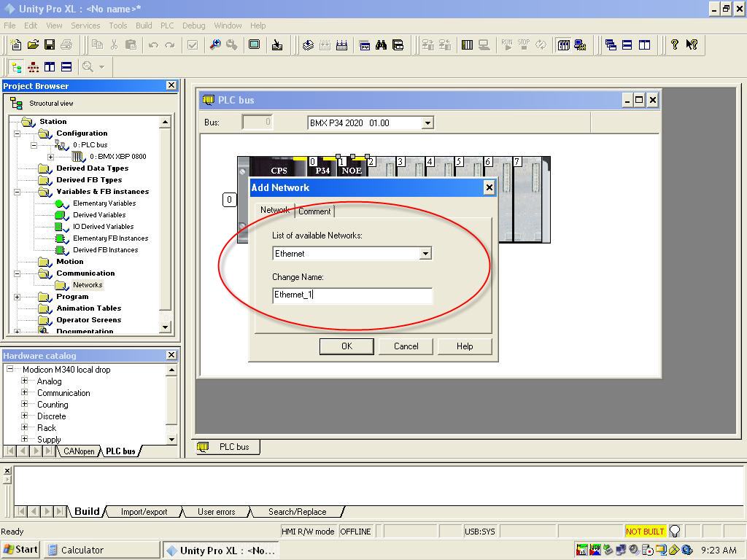This screenshot has height=560, width=747.
Task: Click the binoculars Find icon
Action: click(x=381, y=45)
